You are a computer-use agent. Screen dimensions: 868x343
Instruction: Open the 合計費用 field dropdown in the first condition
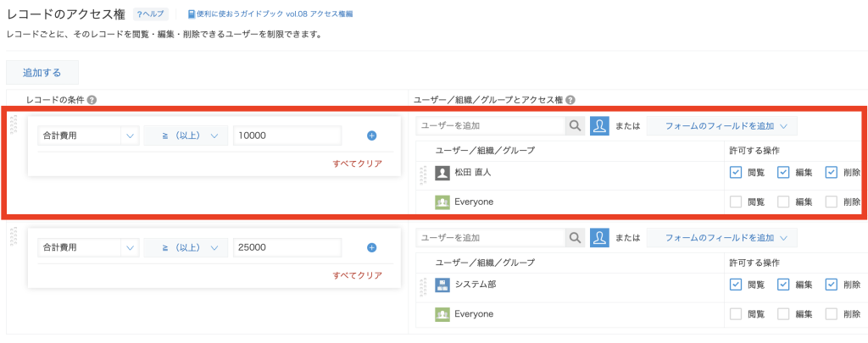[88, 136]
